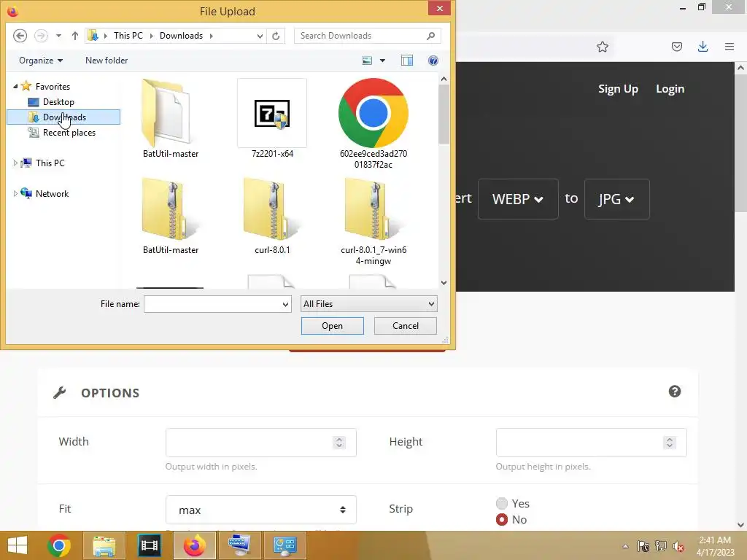
Task: Click This PC in the address path
Action: pos(128,36)
